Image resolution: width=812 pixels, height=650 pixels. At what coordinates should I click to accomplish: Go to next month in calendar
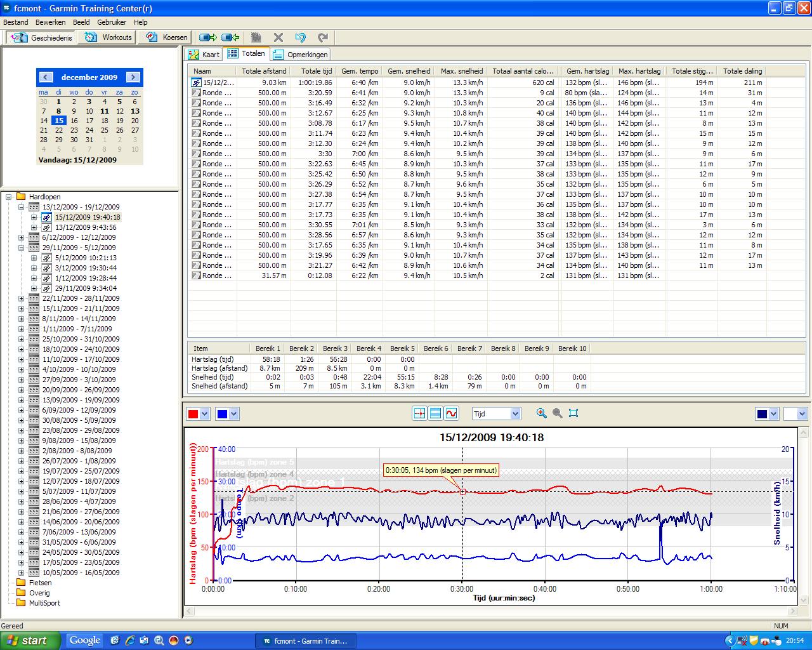click(x=133, y=77)
